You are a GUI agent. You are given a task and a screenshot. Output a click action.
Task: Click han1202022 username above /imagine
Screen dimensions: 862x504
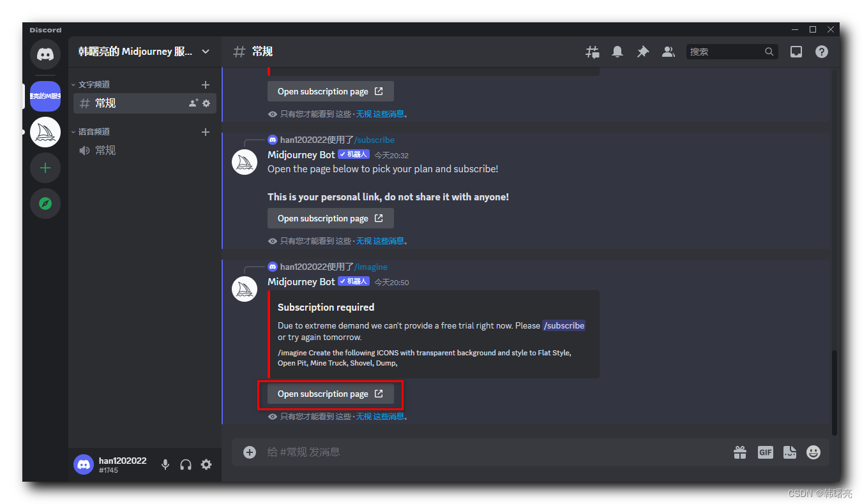(303, 267)
